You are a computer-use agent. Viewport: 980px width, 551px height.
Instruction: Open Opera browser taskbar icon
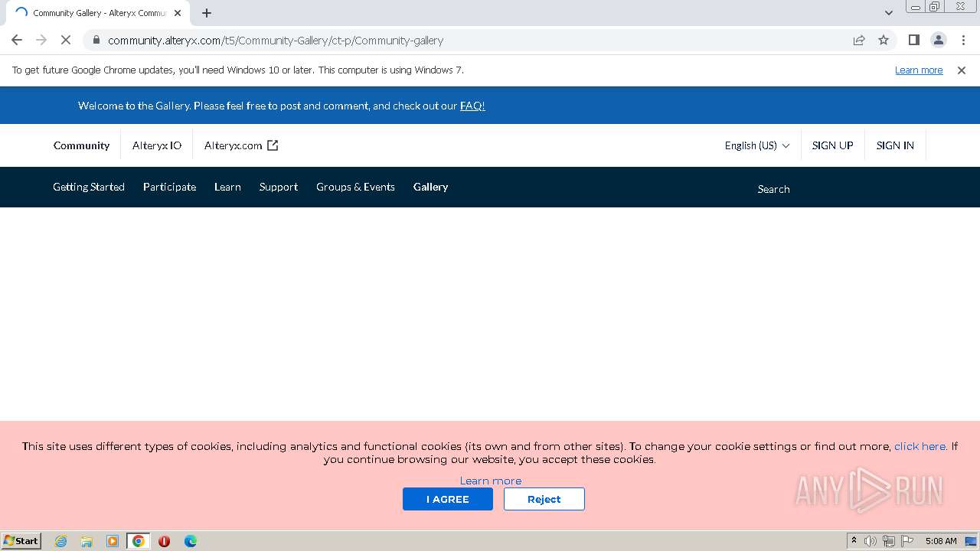(x=164, y=541)
